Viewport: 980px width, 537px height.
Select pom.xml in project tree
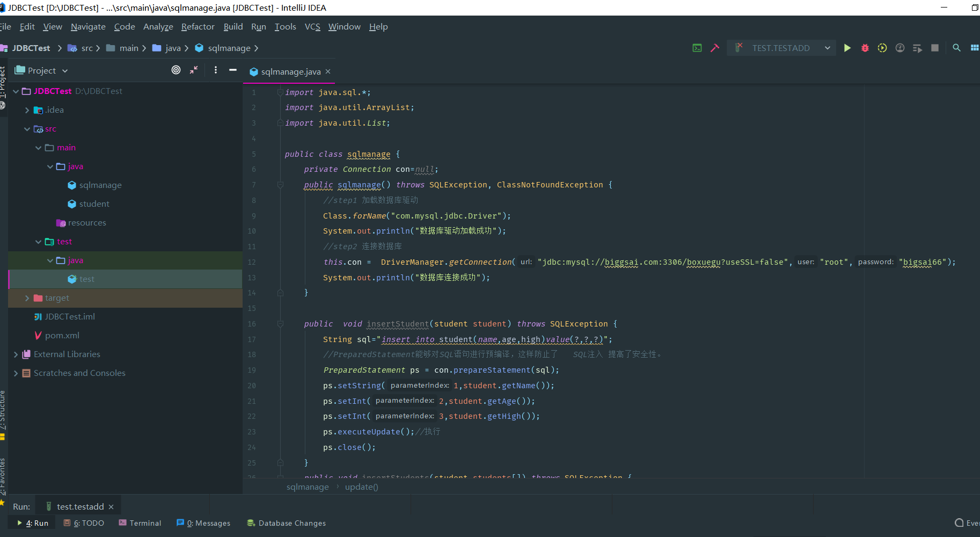tap(62, 336)
